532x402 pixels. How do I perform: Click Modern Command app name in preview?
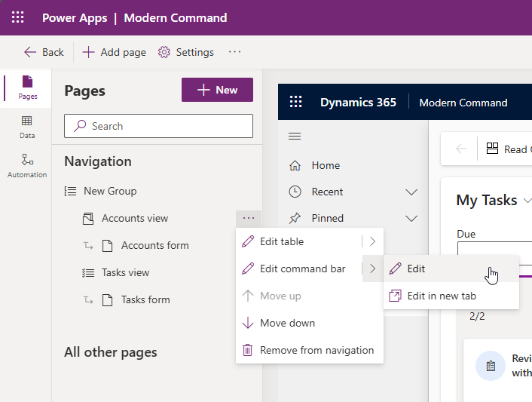pos(463,103)
